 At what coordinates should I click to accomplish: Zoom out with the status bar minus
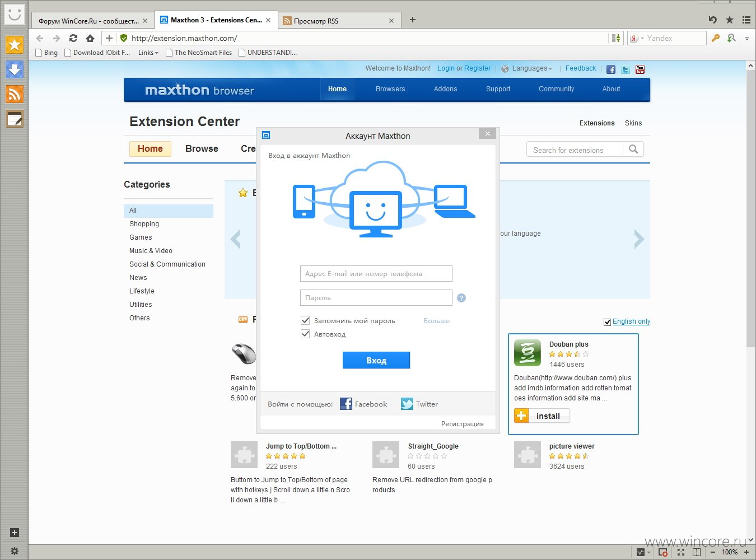(x=713, y=552)
